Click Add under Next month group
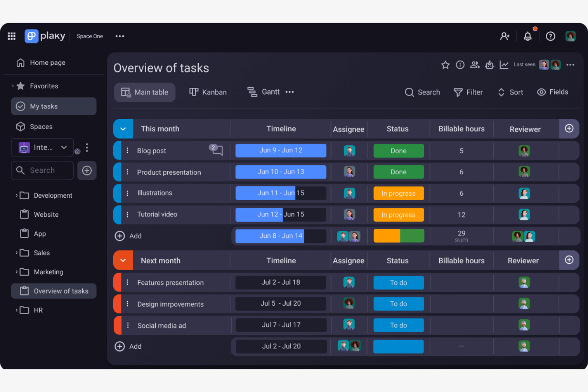This screenshot has height=392, width=588. click(128, 346)
